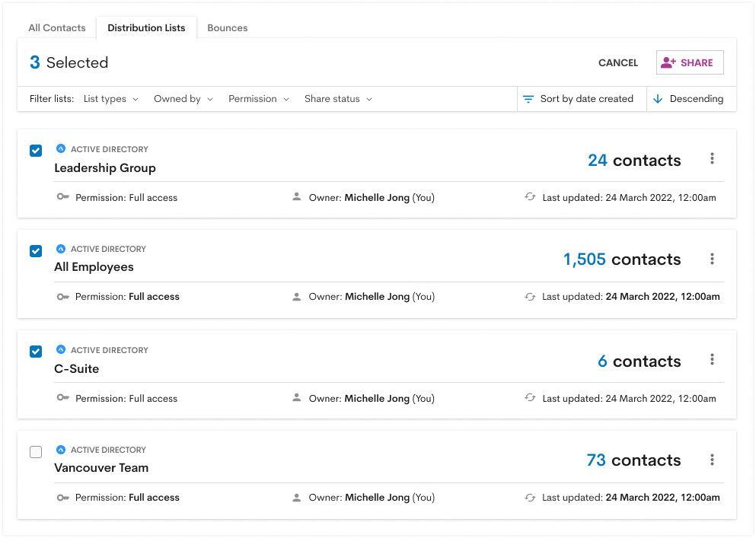Open the Share status dropdown
Image resolution: width=756 pixels, height=538 pixels.
[x=338, y=98]
